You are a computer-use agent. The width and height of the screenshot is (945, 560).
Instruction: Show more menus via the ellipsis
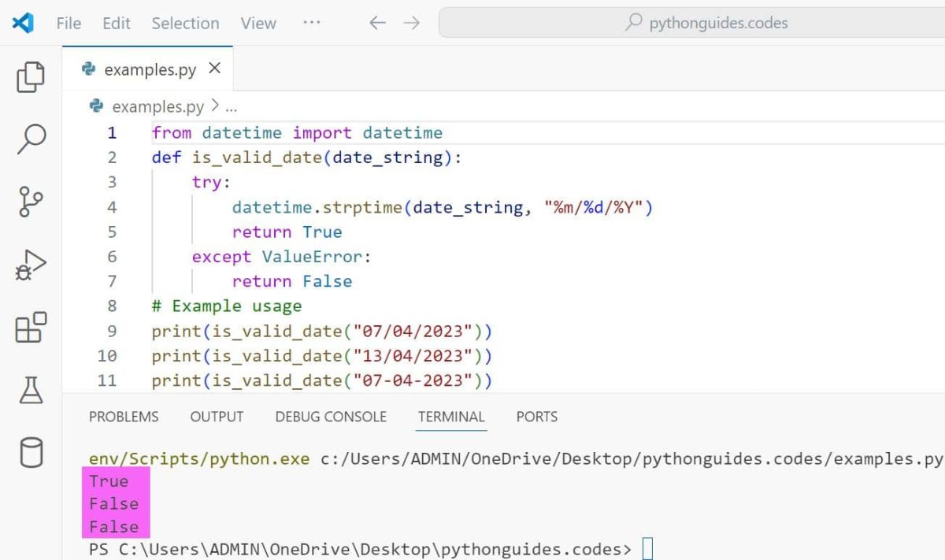(x=312, y=23)
